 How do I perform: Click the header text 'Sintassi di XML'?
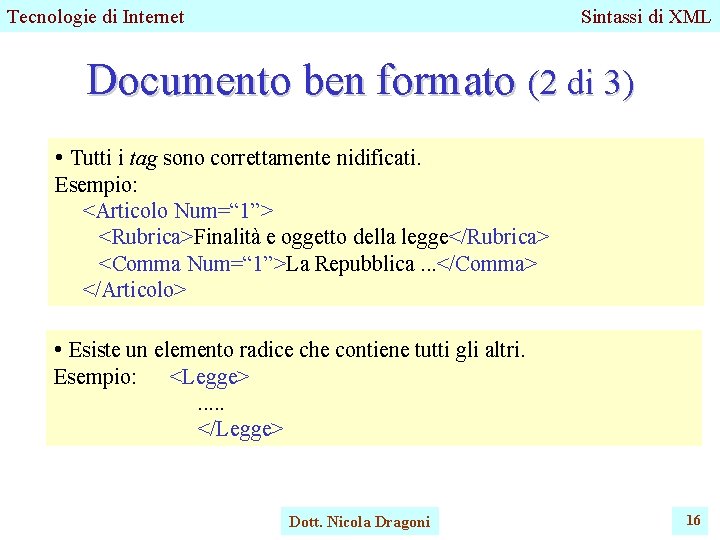click(646, 17)
